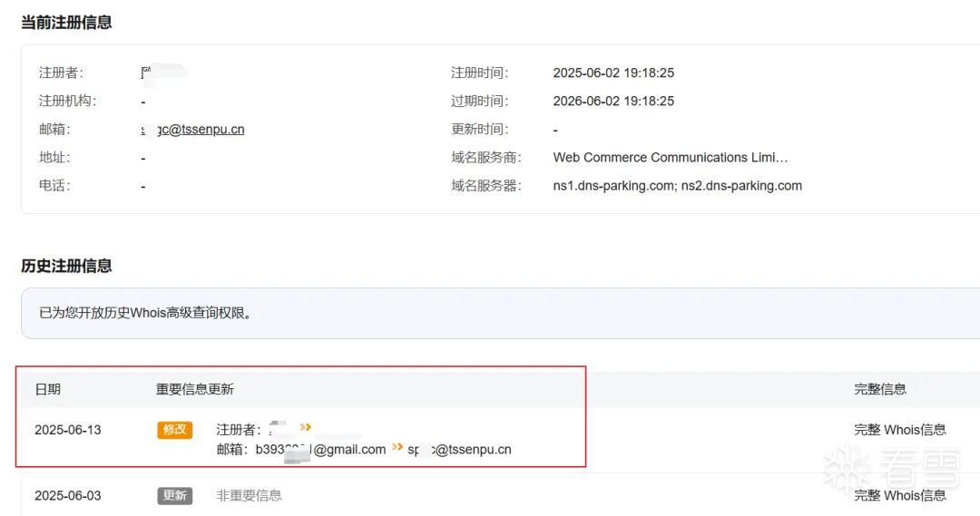The height and width of the screenshot is (516, 980).
Task: Open the full Whois info for 2025-06-03
Action: click(899, 495)
